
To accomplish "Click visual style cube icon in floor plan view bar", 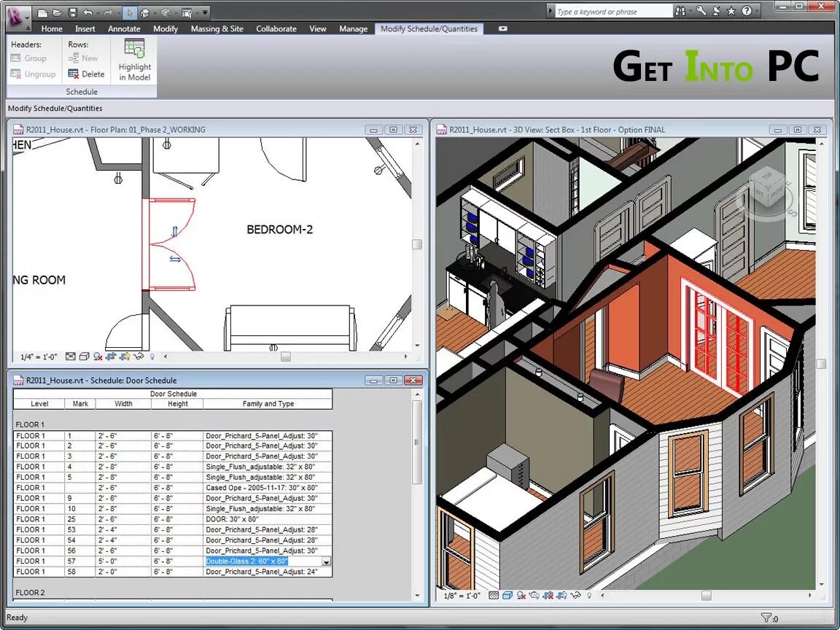I will (84, 357).
